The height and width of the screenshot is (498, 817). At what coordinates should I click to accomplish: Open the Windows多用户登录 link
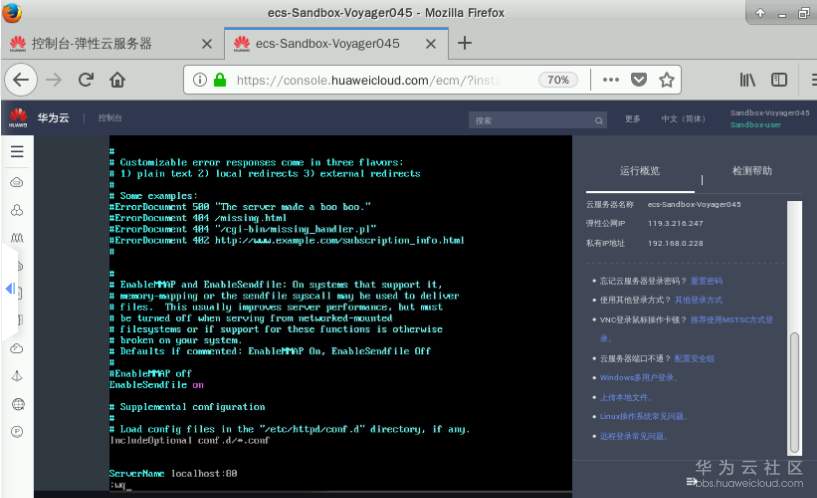click(x=638, y=378)
